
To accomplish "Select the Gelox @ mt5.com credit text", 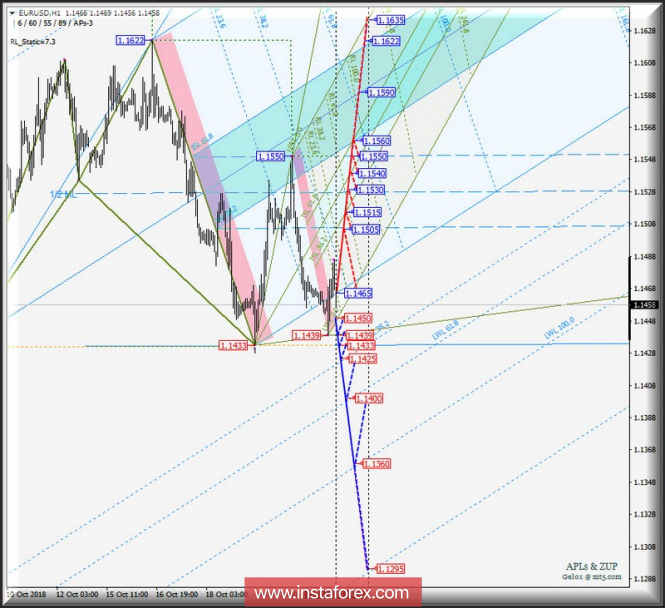I will (x=592, y=577).
